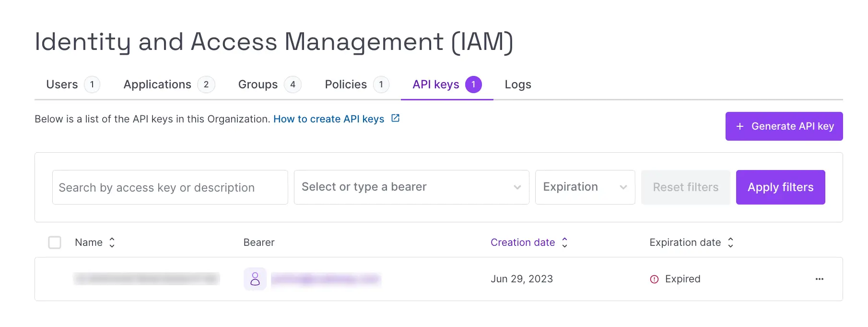This screenshot has height=327, width=868.
Task: Open the Logs tab
Action: (x=517, y=85)
